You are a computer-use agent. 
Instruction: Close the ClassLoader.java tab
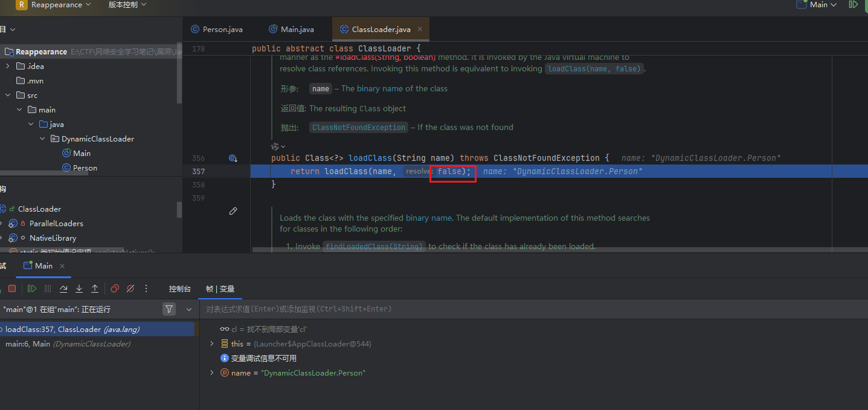click(x=420, y=29)
